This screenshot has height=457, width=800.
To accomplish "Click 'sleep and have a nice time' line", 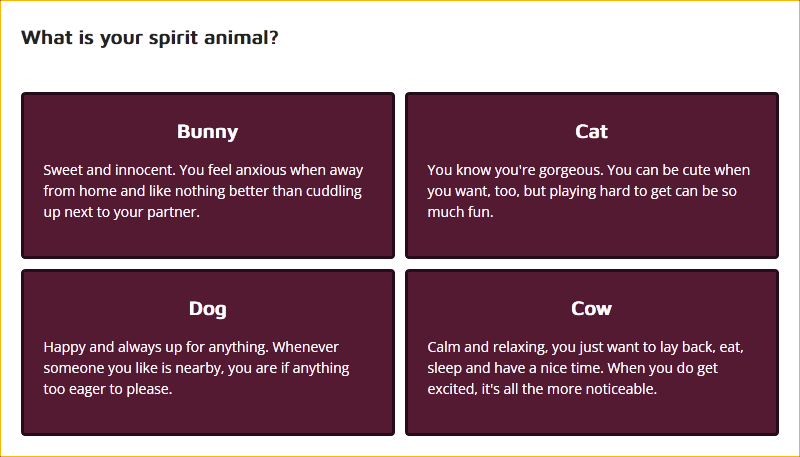I will pyautogui.click(x=572, y=368).
